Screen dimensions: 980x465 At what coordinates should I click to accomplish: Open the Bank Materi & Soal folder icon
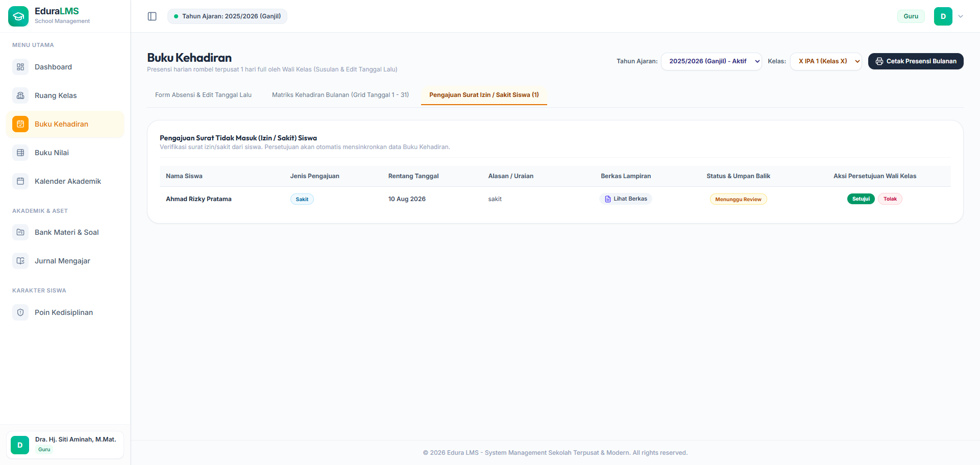tap(20, 232)
